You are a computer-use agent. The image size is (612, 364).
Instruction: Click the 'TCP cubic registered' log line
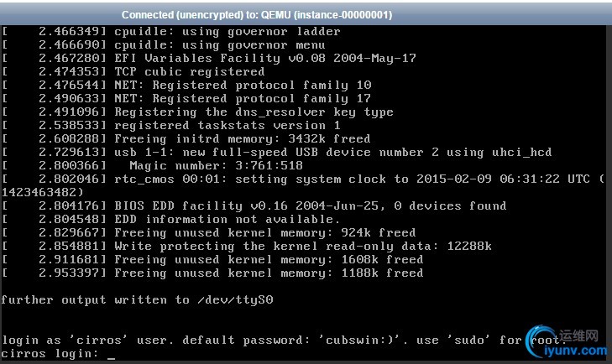pyautogui.click(x=133, y=71)
